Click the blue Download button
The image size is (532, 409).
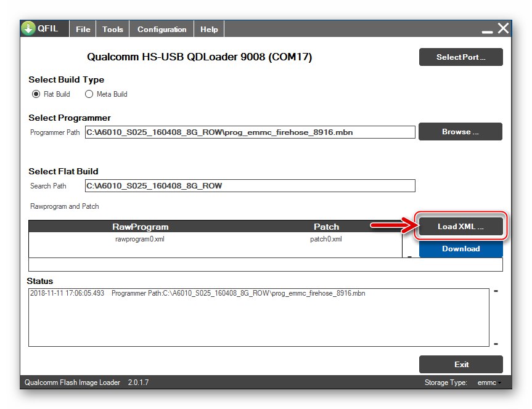(460, 249)
